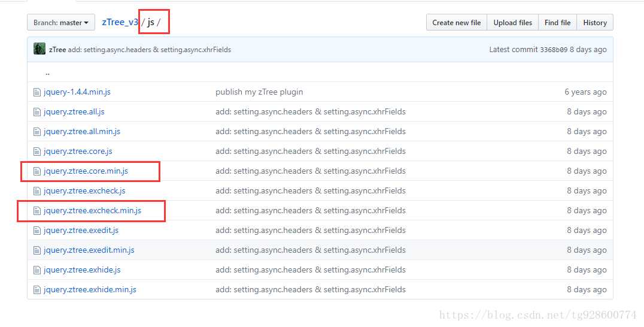Click file icon beside jquery.ztree.core.min.js
The image size is (644, 327).
click(37, 171)
